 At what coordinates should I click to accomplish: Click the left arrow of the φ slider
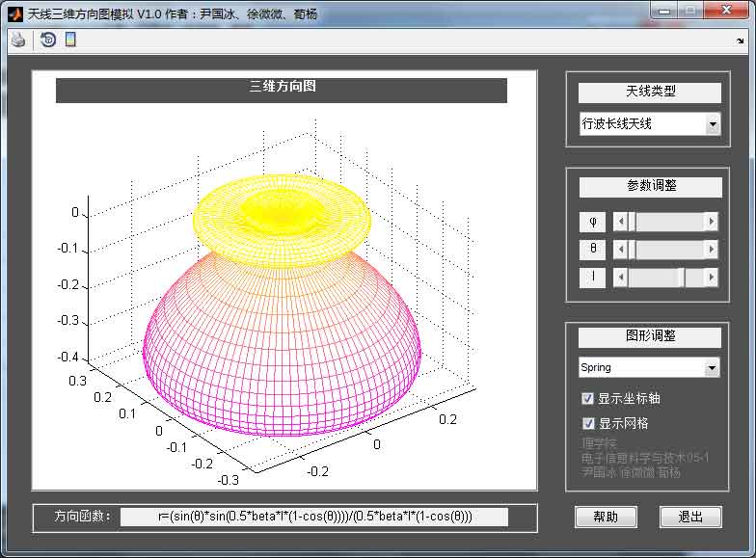[x=621, y=222]
